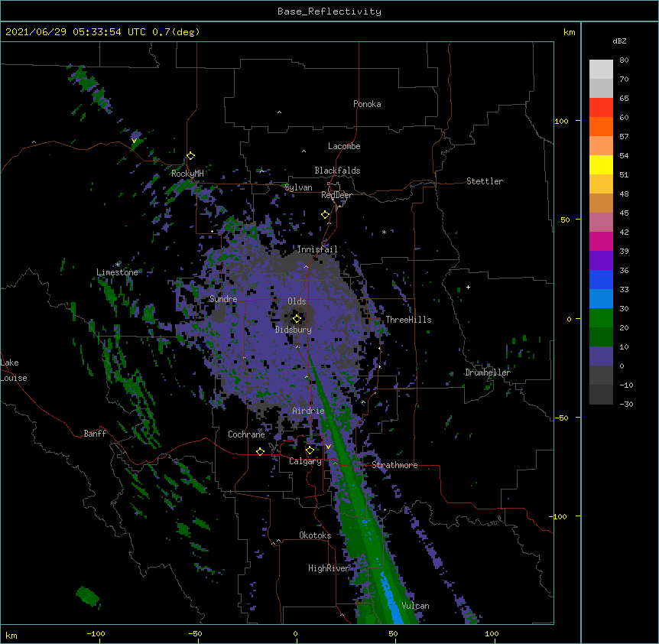Click the Okotoks town label
The image size is (659, 644).
point(315,535)
